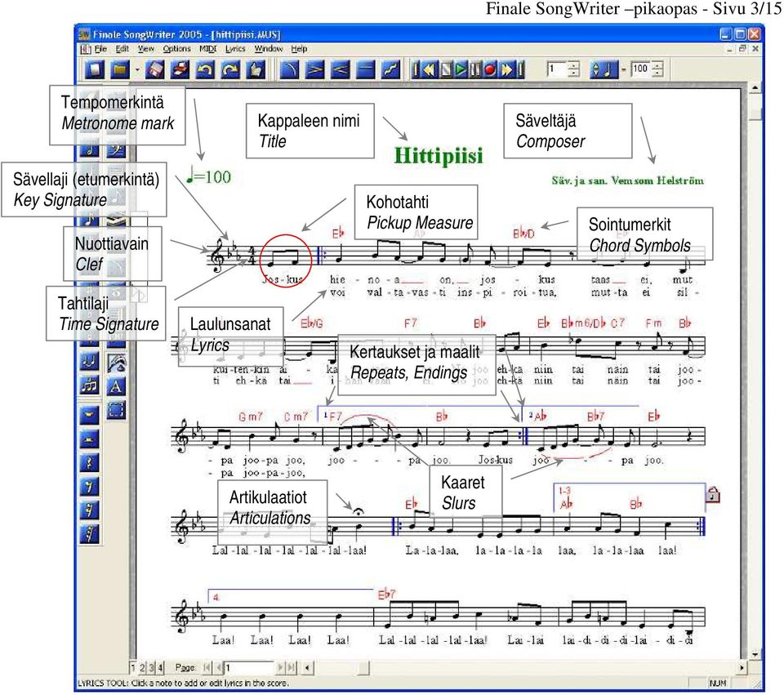Rewind playback to the beginning
This screenshot has width=784, height=695.
click(x=416, y=69)
